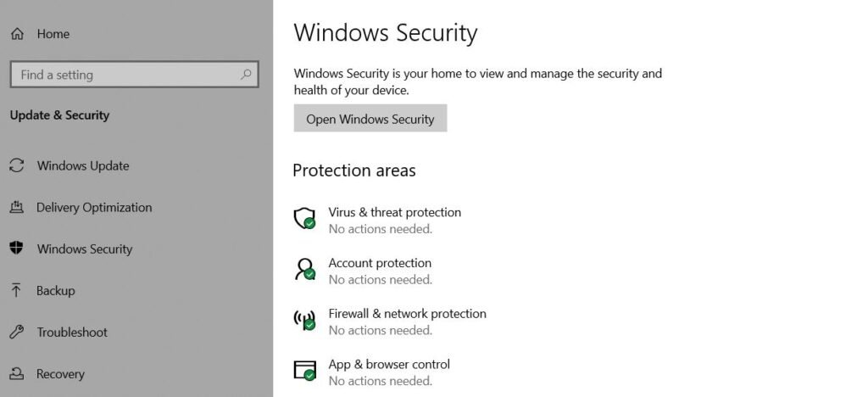
Task: Open Virus & threat protection link
Action: tap(395, 213)
